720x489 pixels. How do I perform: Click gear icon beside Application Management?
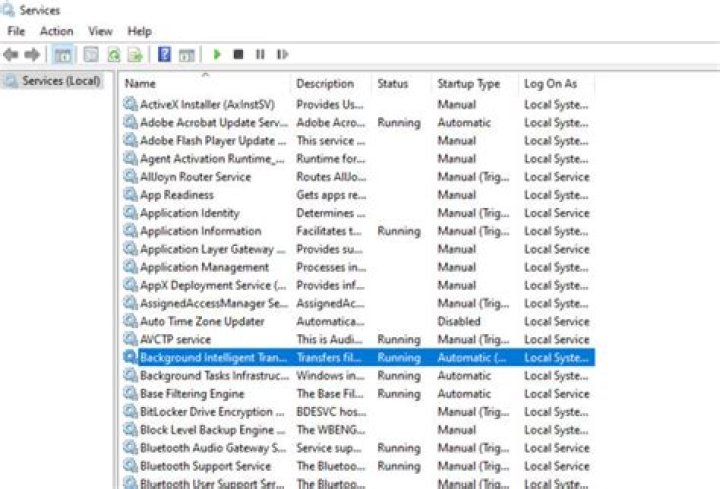[130, 267]
